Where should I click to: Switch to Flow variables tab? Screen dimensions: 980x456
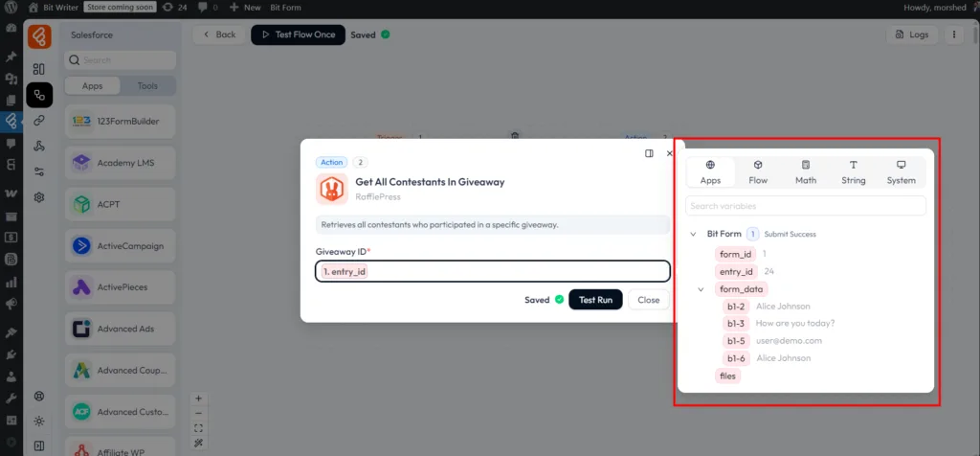tap(758, 172)
